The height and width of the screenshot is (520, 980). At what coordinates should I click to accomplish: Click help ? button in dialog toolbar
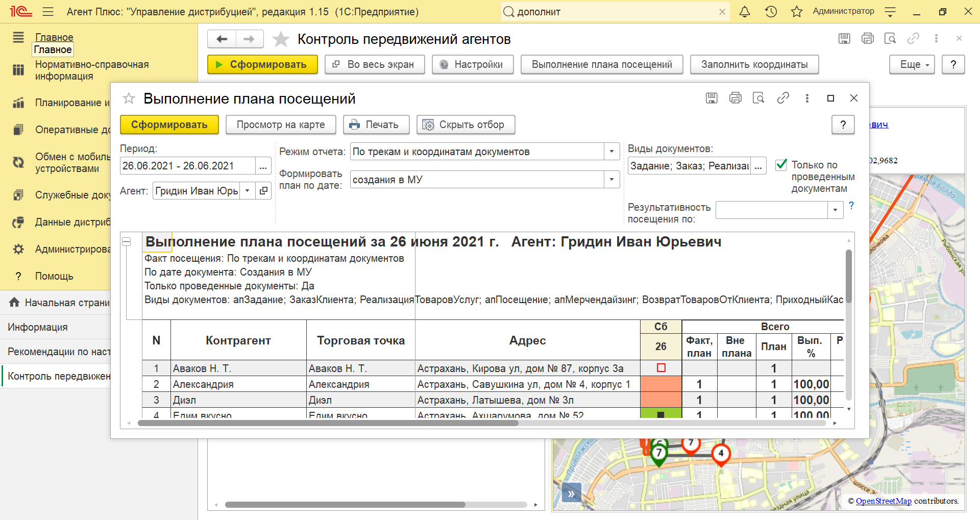pos(843,125)
